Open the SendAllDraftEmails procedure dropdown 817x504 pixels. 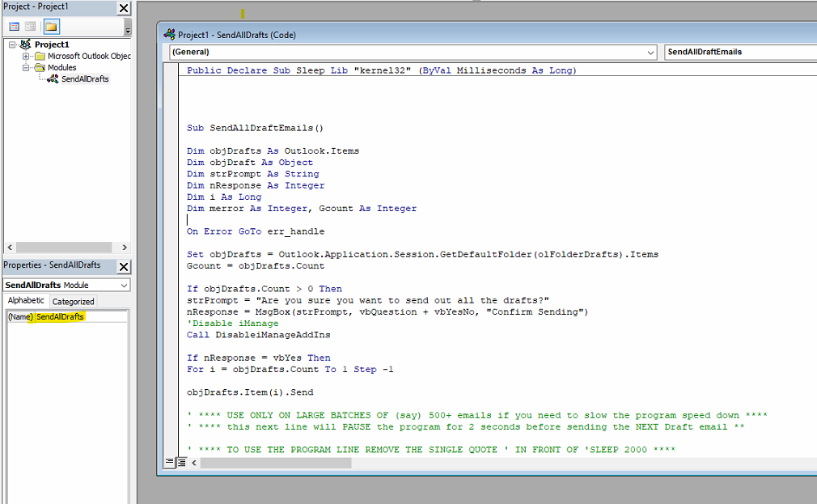pos(740,53)
